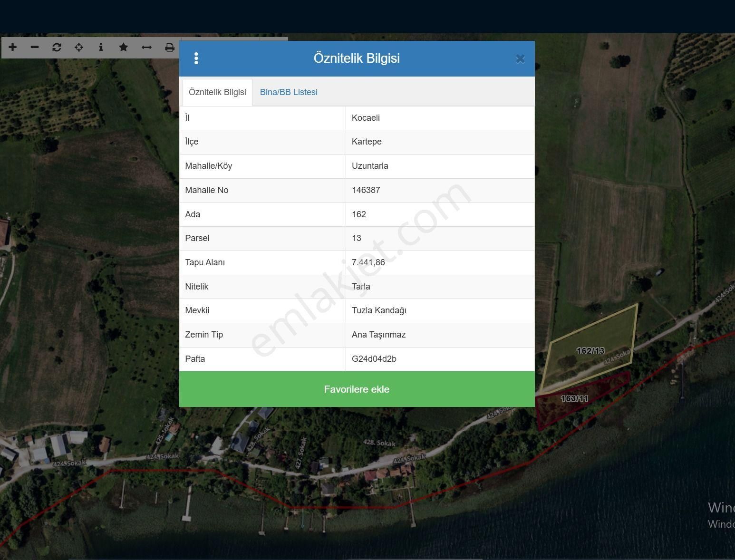Click the refresh map icon
Image resolution: width=735 pixels, height=560 pixels.
tap(57, 47)
